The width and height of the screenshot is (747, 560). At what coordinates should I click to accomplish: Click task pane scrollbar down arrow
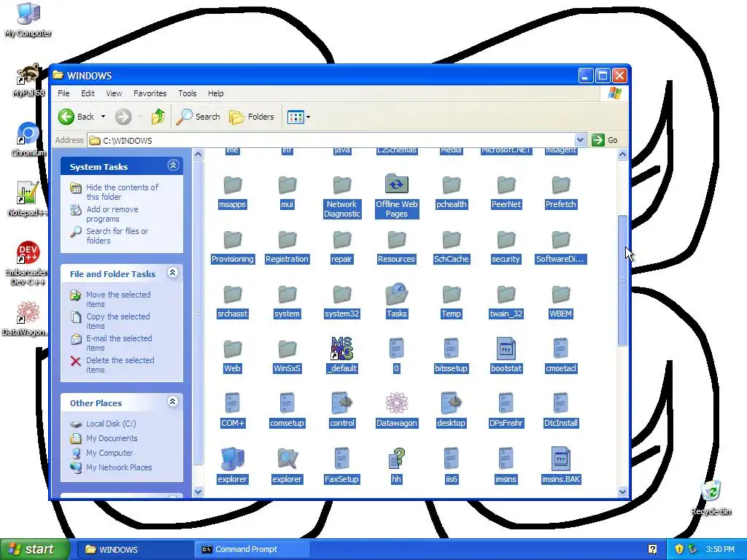coord(198,492)
